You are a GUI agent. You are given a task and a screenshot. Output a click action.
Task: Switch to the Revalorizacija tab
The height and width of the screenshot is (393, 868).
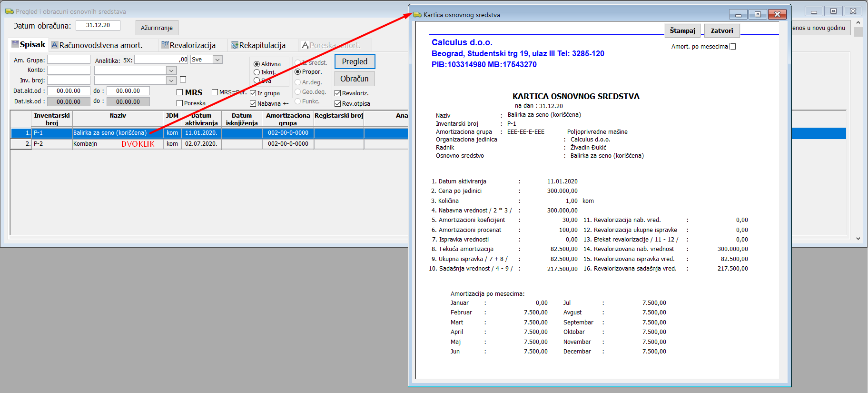[192, 45]
